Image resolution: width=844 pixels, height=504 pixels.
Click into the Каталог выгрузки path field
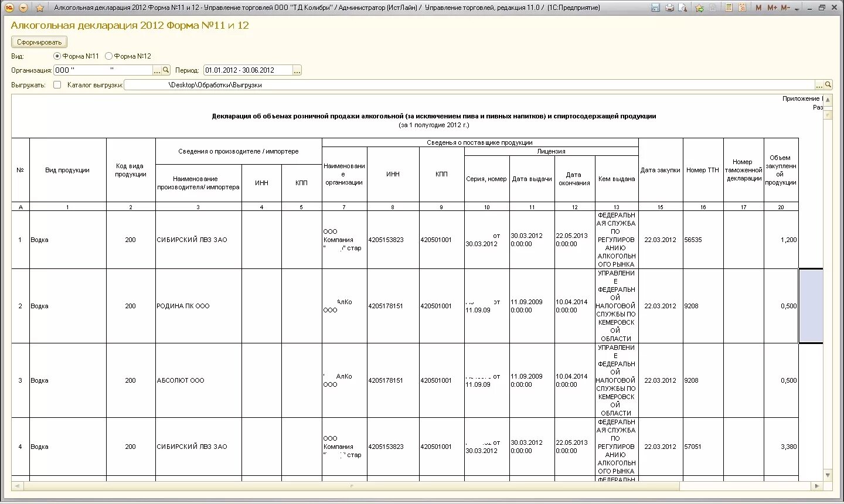[469, 85]
